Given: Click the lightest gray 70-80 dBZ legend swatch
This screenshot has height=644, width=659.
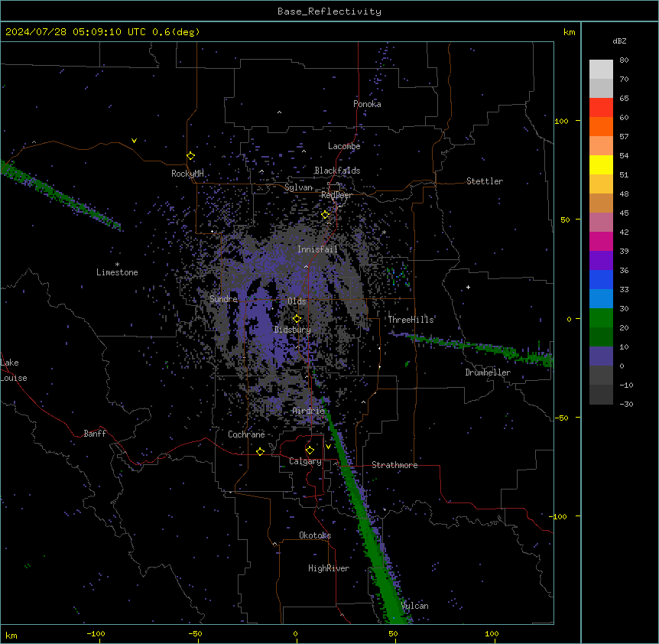Looking at the screenshot, I should click(601, 69).
